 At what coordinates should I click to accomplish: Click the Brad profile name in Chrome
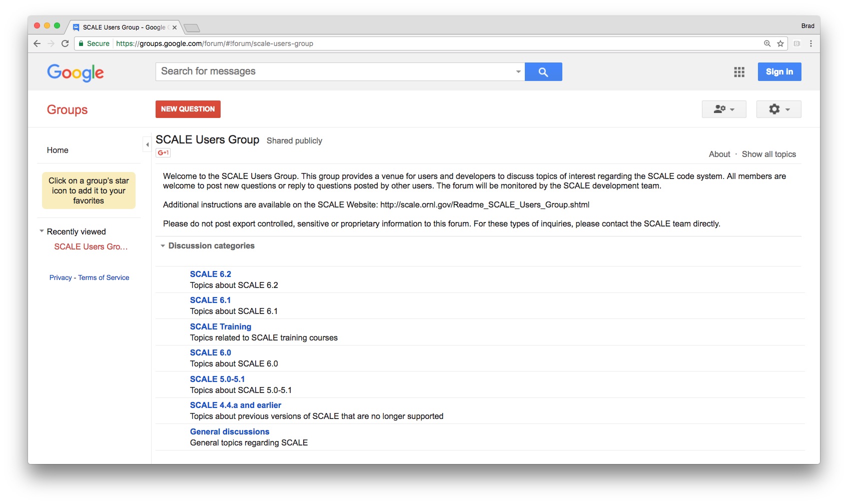pyautogui.click(x=807, y=26)
